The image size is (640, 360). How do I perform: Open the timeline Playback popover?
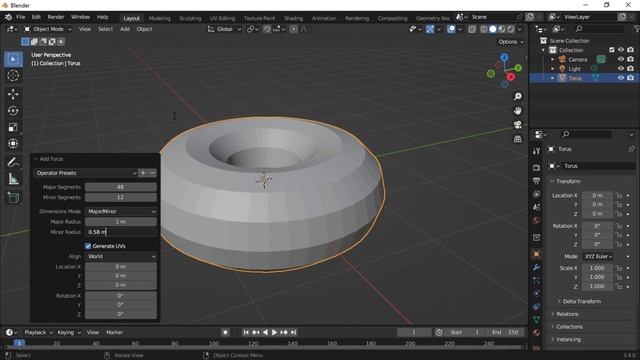(x=38, y=332)
